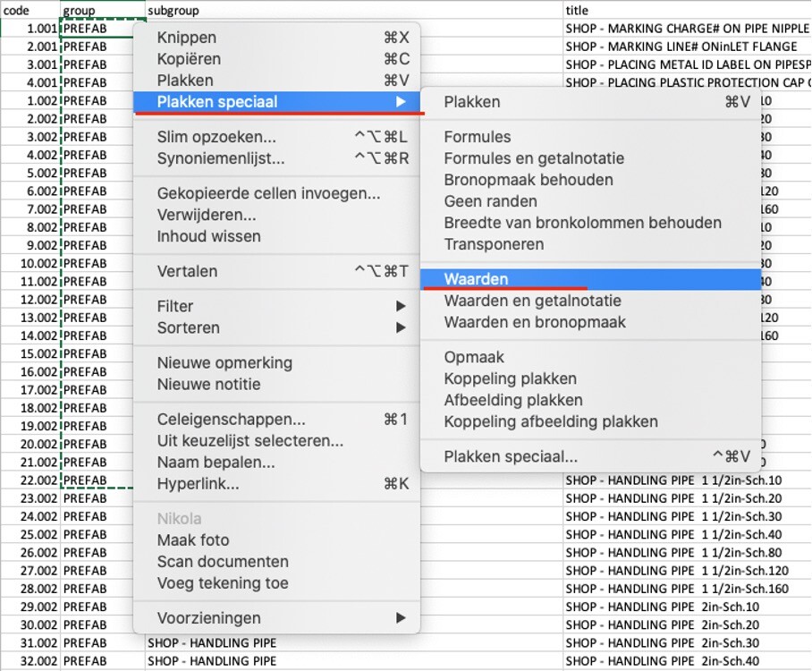
Task: Select 'Koppeling plakken' option
Action: pos(510,378)
